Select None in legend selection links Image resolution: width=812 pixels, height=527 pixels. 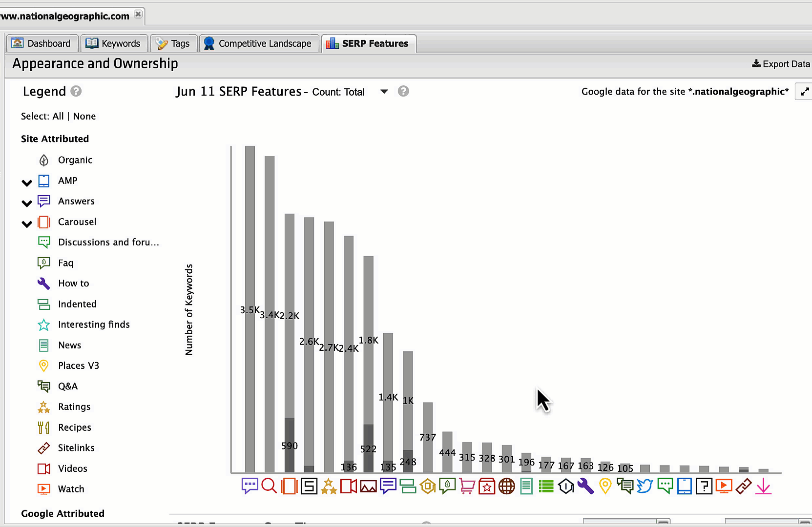84,116
